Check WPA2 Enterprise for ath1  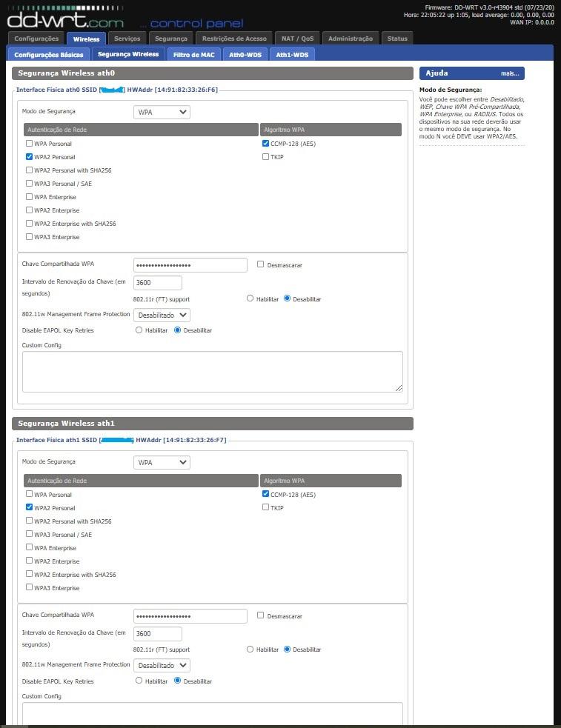(29, 561)
